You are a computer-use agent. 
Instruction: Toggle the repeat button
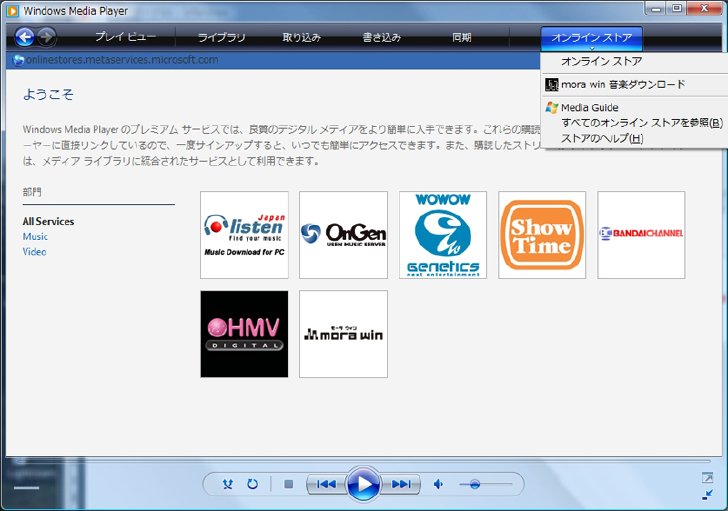[x=253, y=485]
